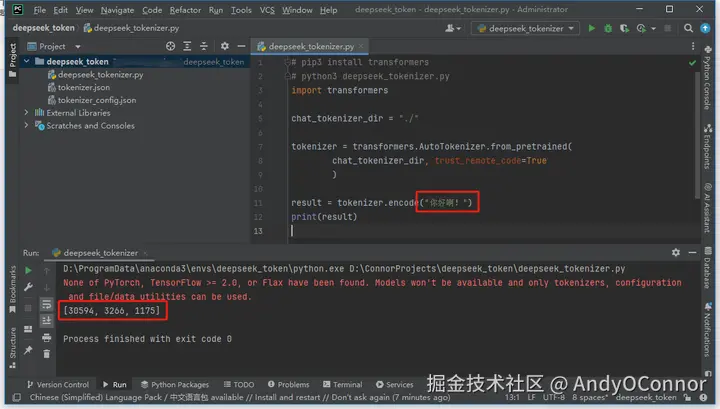Toggle Project tool window stripe button
The image size is (720, 409).
click(x=12, y=61)
